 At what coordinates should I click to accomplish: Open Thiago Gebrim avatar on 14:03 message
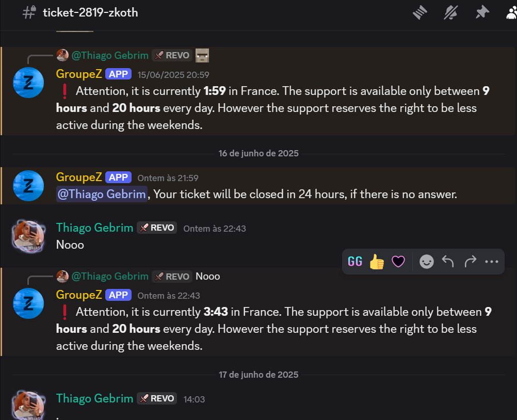(x=28, y=406)
